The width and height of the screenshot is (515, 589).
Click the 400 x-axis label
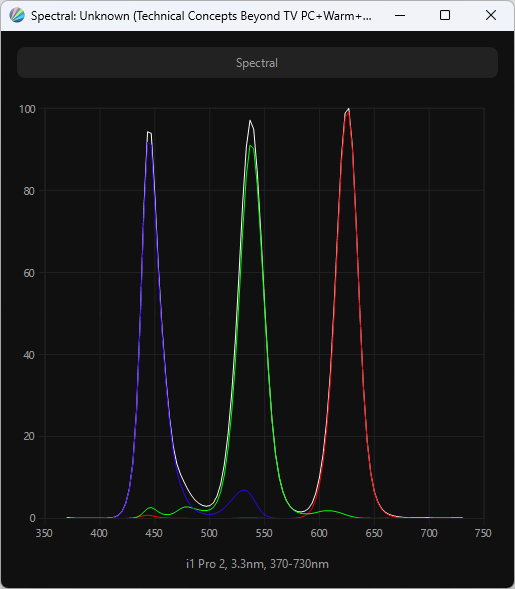click(99, 533)
